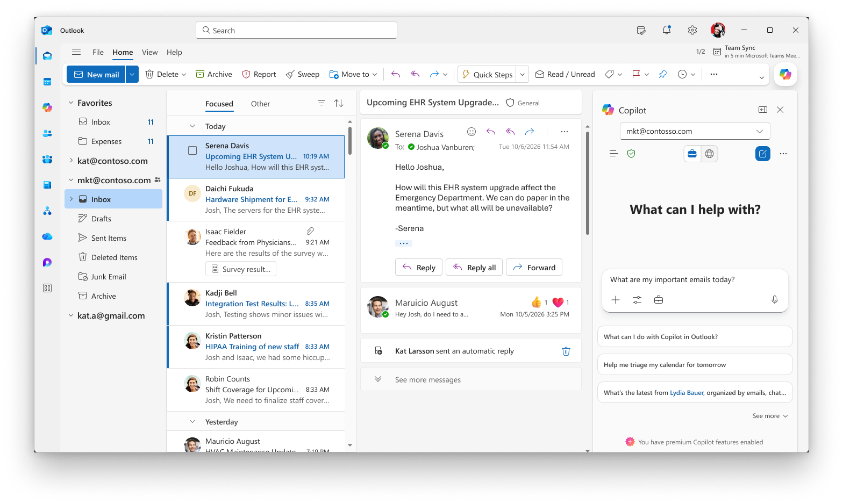Screen dimensions: 843x504
Task: Open Mail in the left app rail
Action: 47,56
